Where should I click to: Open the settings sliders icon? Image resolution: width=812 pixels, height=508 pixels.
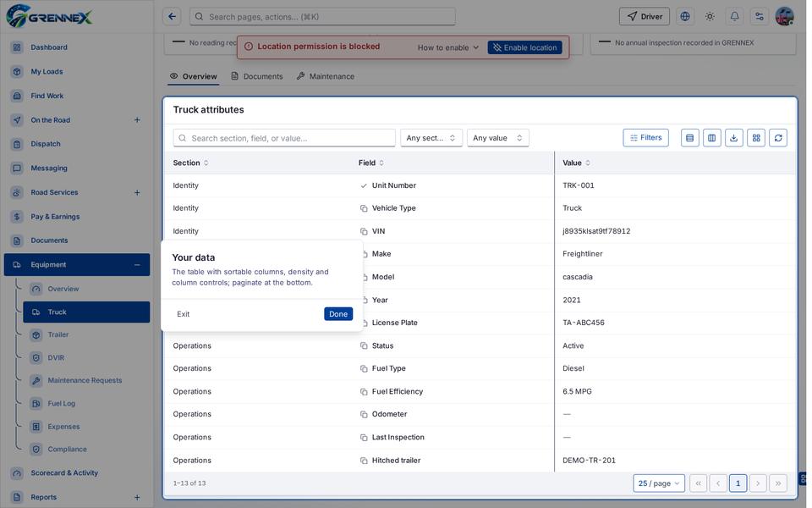point(760,17)
